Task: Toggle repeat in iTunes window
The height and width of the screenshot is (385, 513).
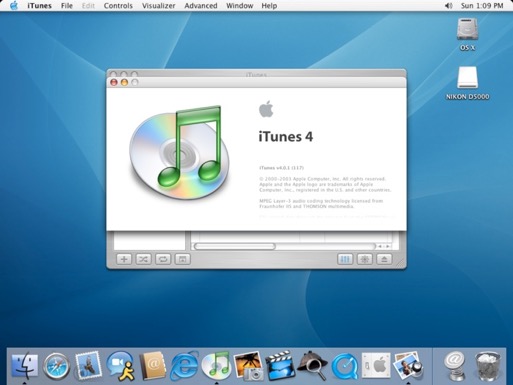Action: point(163,259)
